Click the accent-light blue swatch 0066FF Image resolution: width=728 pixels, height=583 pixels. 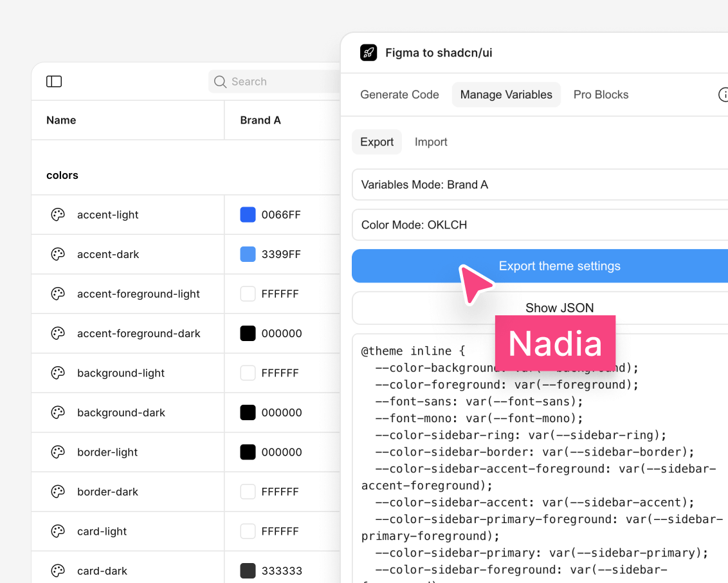[x=248, y=215]
